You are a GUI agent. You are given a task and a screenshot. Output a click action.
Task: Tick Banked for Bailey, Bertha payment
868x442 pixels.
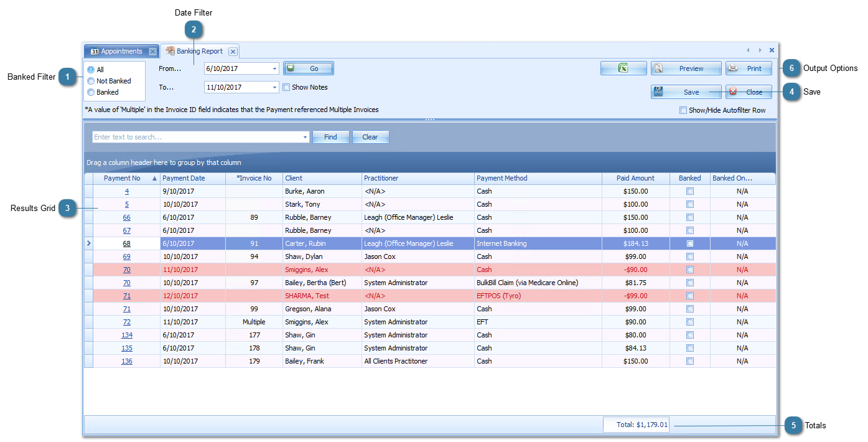click(x=690, y=283)
